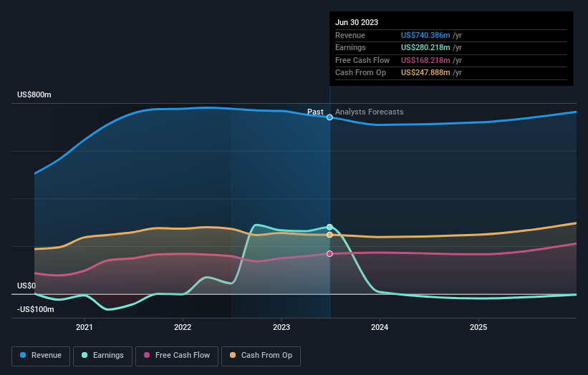
Task: Click the pink Free Cash Flow data point
Action: pyautogui.click(x=329, y=253)
